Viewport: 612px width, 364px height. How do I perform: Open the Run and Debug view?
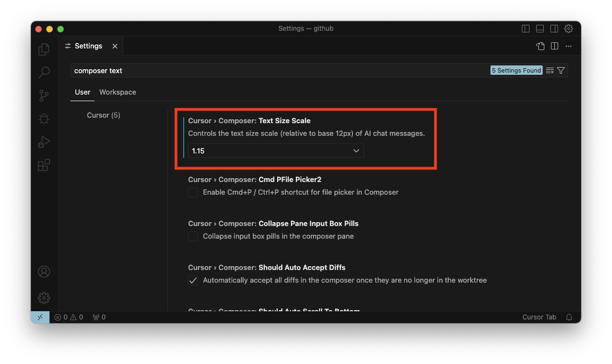pos(44,142)
